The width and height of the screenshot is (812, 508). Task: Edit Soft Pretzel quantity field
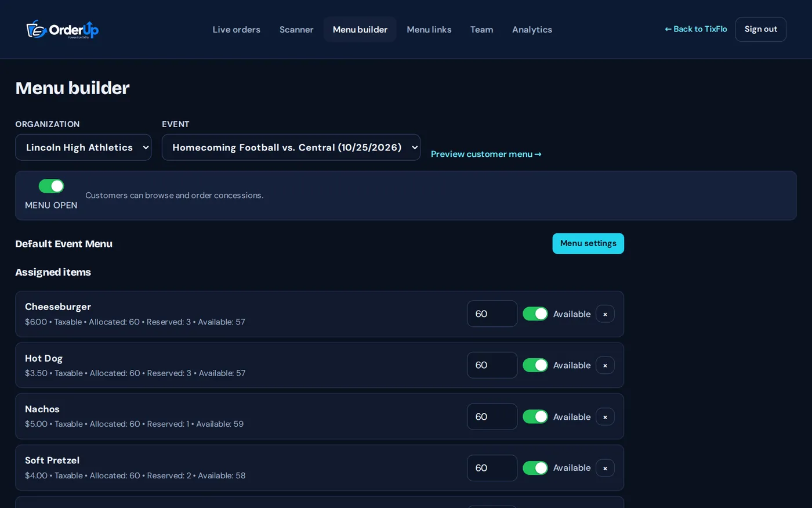pos(492,468)
